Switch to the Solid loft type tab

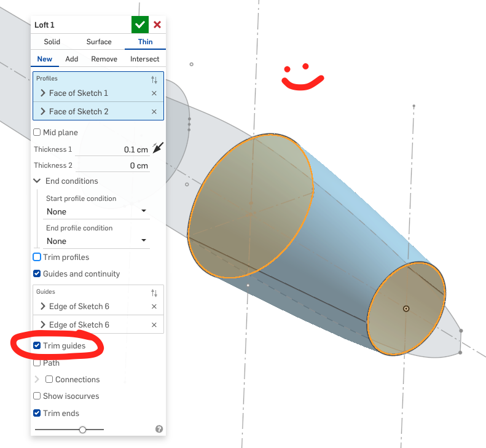click(52, 42)
